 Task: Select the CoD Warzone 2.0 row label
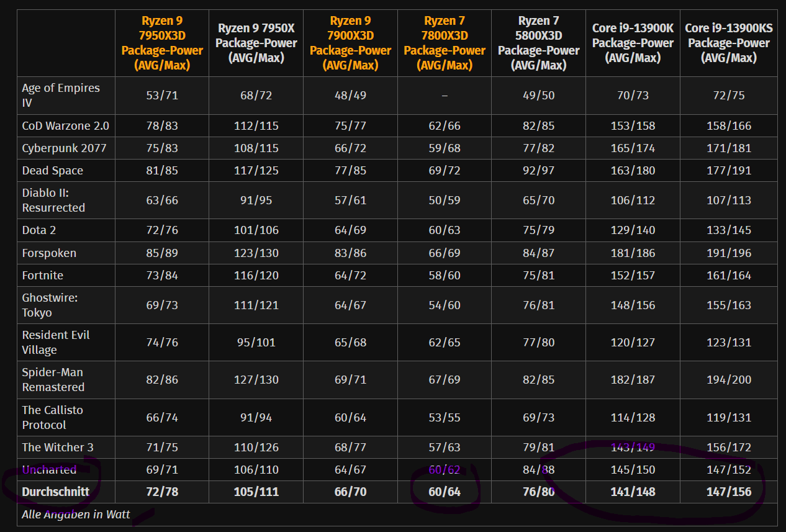pyautogui.click(x=65, y=125)
